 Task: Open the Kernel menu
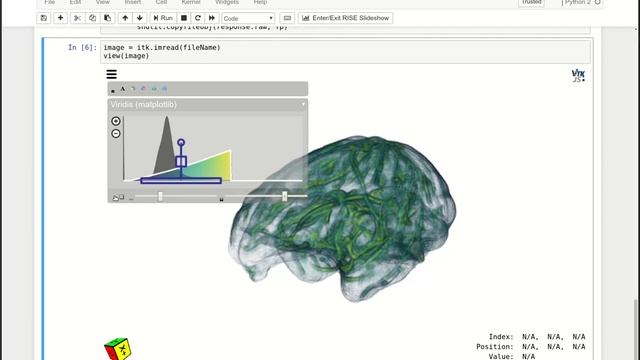pos(191,2)
